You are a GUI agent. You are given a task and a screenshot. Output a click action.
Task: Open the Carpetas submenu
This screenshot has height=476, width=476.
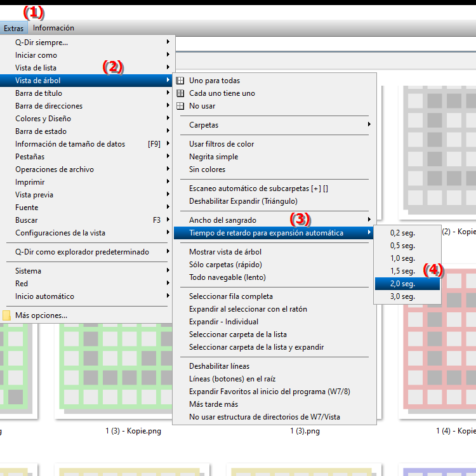pyautogui.click(x=273, y=125)
